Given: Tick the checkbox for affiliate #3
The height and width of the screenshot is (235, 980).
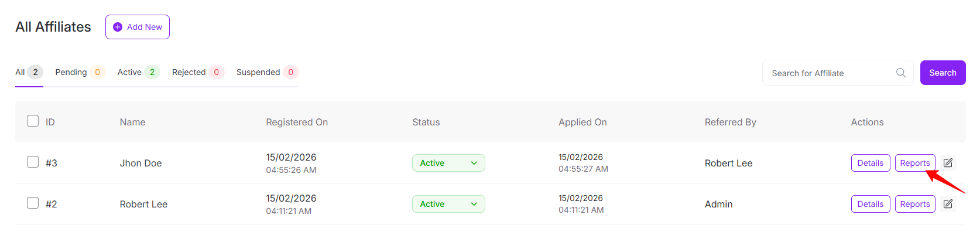Looking at the screenshot, I should [33, 162].
